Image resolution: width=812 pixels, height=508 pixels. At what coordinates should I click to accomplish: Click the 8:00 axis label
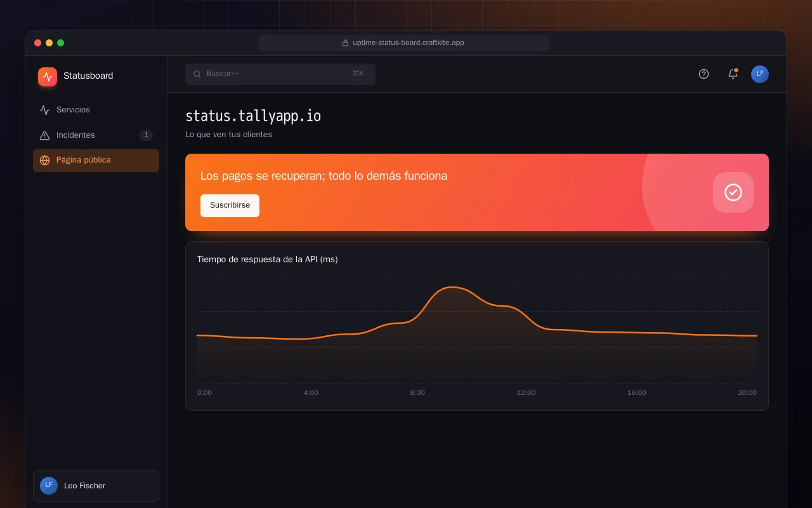tap(417, 392)
